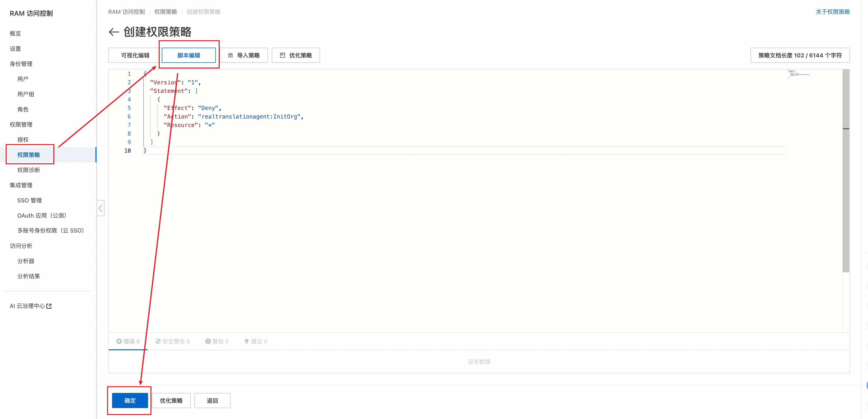This screenshot has width=868, height=419.
Task: Toggle the 集成管理 sidebar section
Action: pyautogui.click(x=21, y=185)
